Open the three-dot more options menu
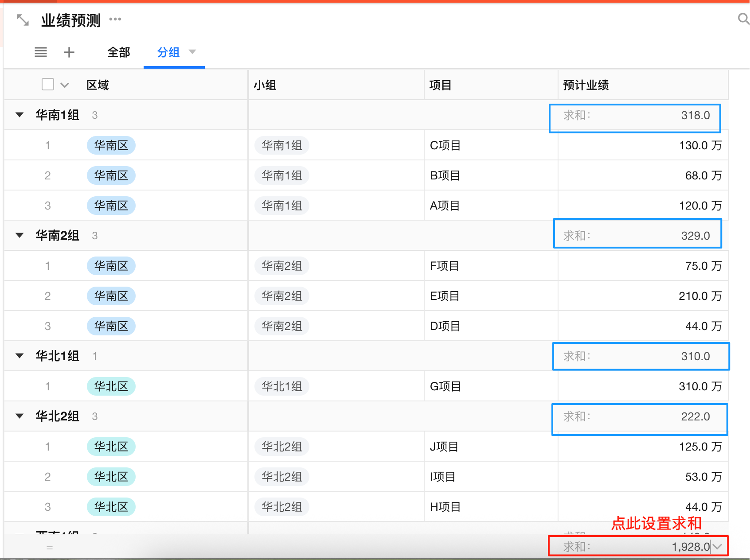 [115, 19]
